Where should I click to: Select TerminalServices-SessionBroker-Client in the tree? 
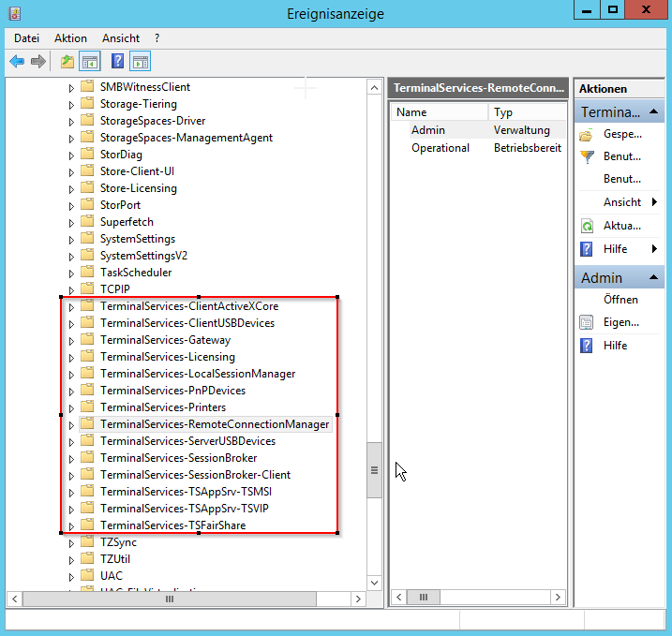click(x=196, y=475)
